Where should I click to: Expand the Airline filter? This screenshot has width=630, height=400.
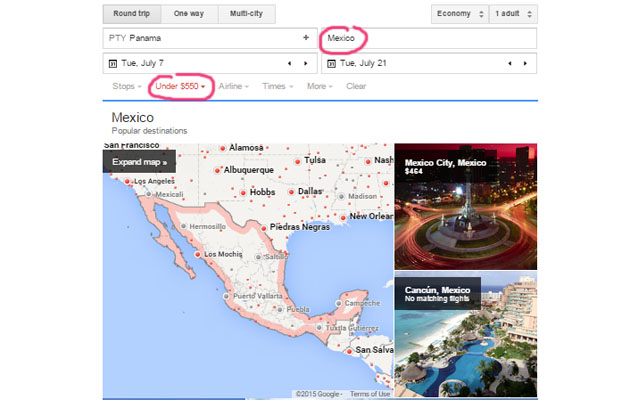(233, 86)
